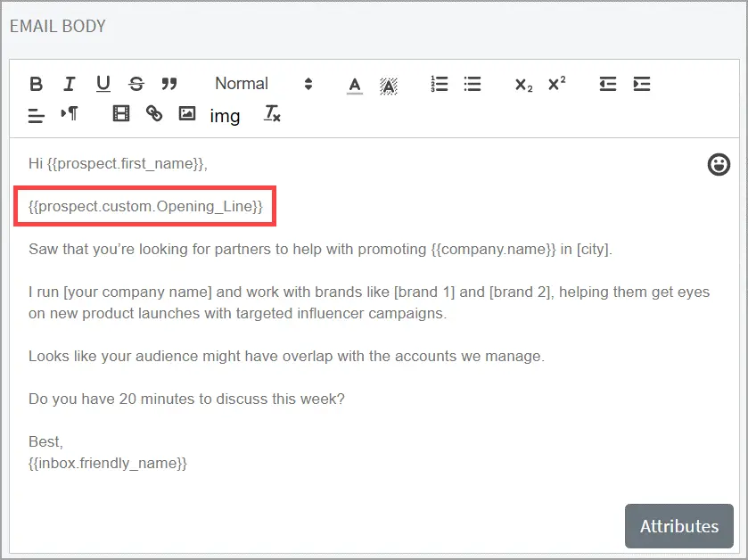Viewport: 748px width, 560px height.
Task: Insert a bulleted list
Action: tap(473, 84)
